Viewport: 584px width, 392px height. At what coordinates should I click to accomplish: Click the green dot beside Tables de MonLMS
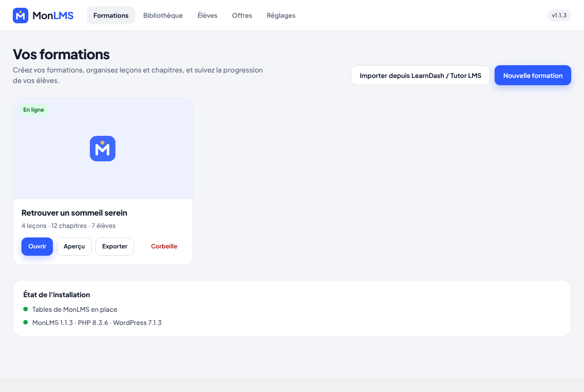(26, 309)
